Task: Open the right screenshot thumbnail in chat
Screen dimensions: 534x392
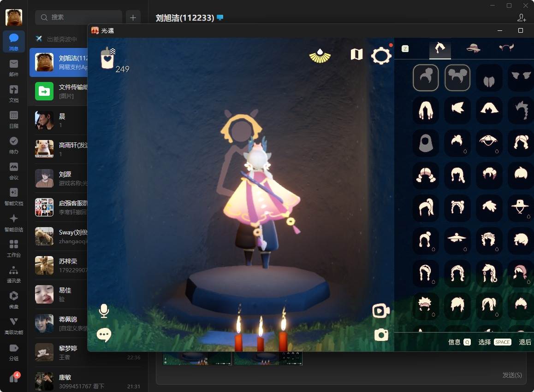Action: tap(268, 358)
